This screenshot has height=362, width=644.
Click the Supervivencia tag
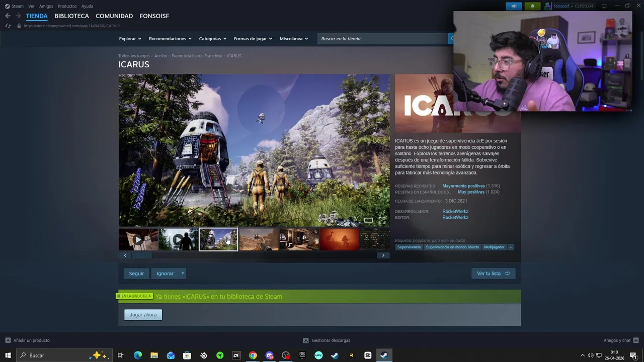click(x=409, y=247)
